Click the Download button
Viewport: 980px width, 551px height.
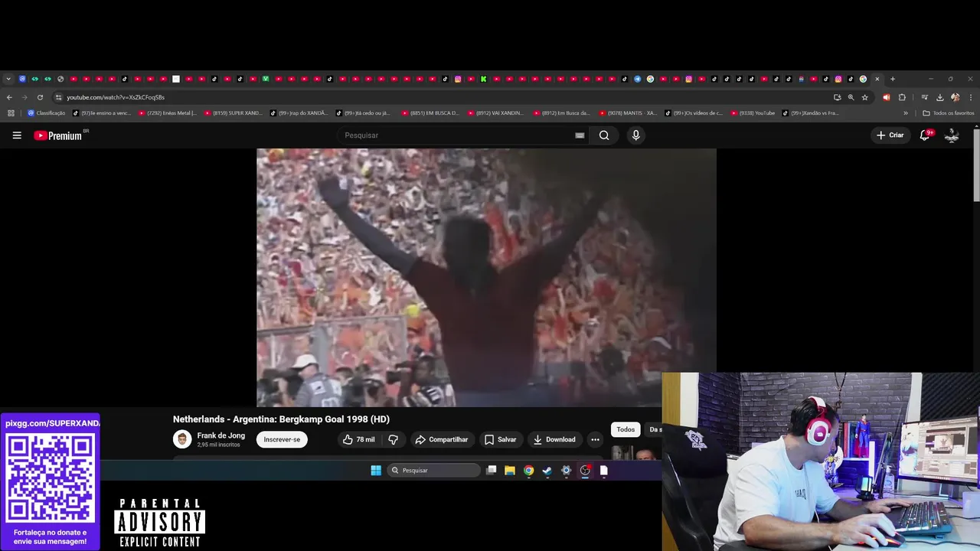pyautogui.click(x=554, y=439)
